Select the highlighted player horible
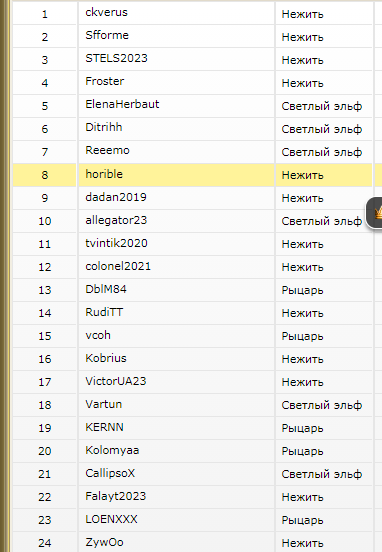Viewport: 382px width, 552px height. [104, 174]
